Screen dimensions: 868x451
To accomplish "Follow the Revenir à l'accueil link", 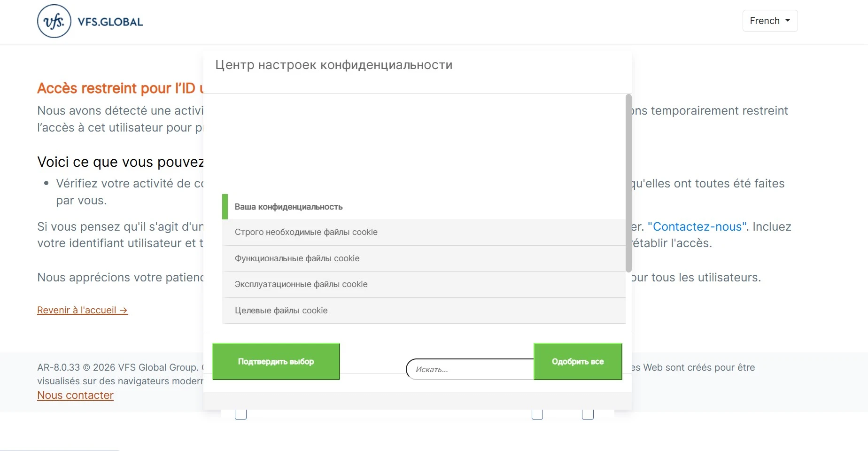I will click(x=83, y=310).
